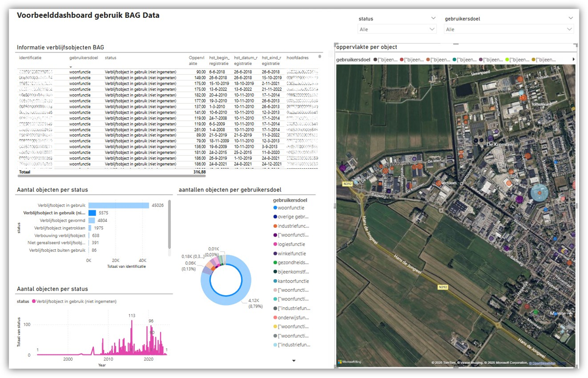This screenshot has height=378, width=588.
Task: Collapse the gebruikersdoel slicer header chevron
Action: (571, 18)
